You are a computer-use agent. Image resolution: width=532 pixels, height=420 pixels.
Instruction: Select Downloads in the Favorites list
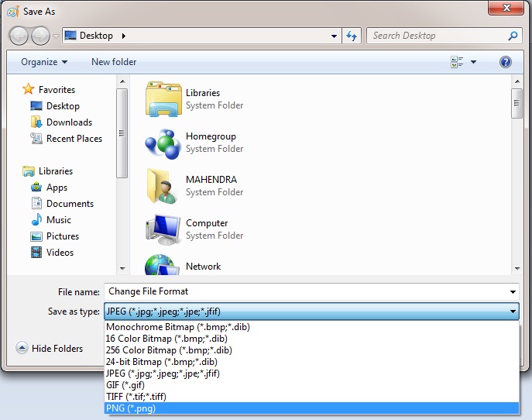coord(69,122)
